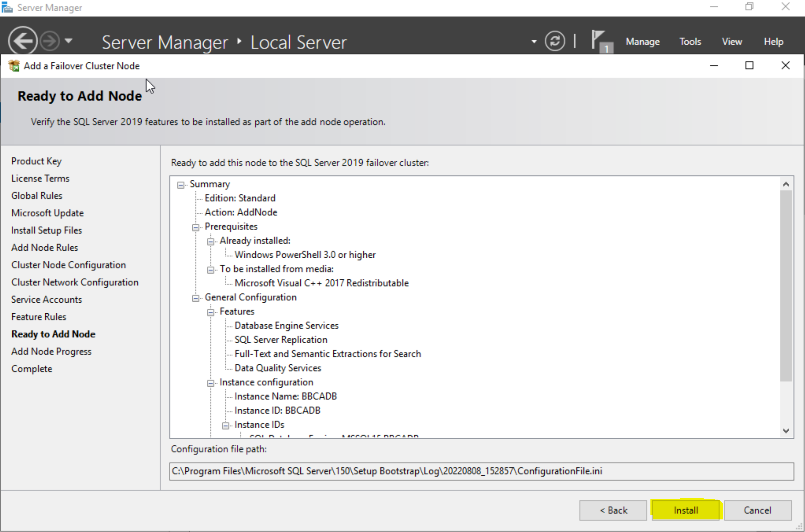Select the Add Node Progress step
This screenshot has width=805, height=532.
coord(51,351)
